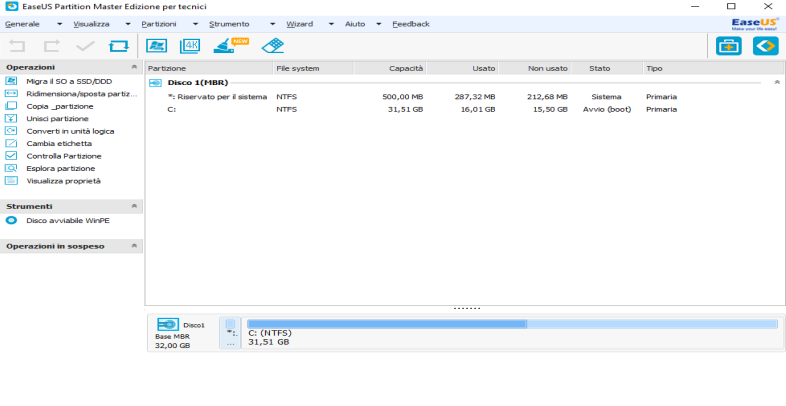Open the Cleanup tool marked NEW

(x=231, y=45)
